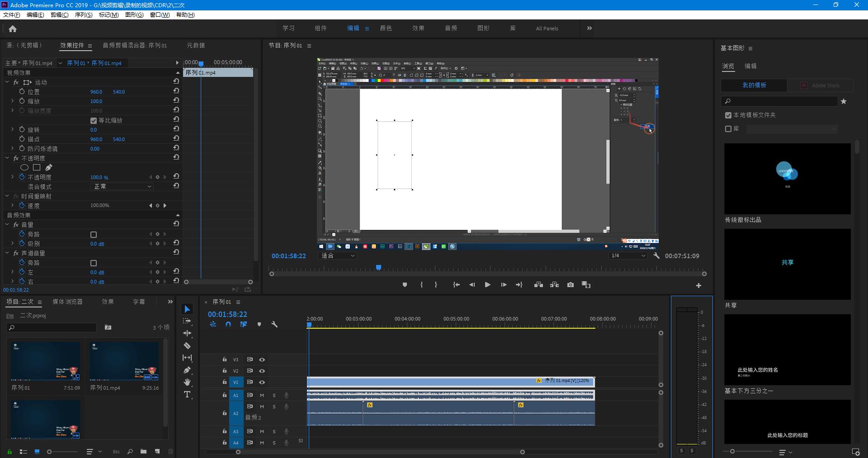Go to In point
Image resolution: width=868 pixels, height=458 pixels.
457,285
